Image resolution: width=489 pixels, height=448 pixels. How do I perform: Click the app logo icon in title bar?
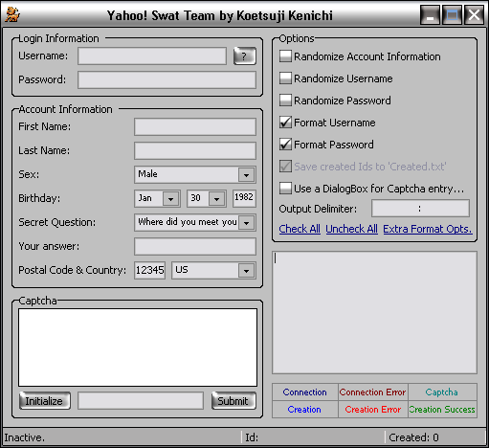pyautogui.click(x=12, y=14)
